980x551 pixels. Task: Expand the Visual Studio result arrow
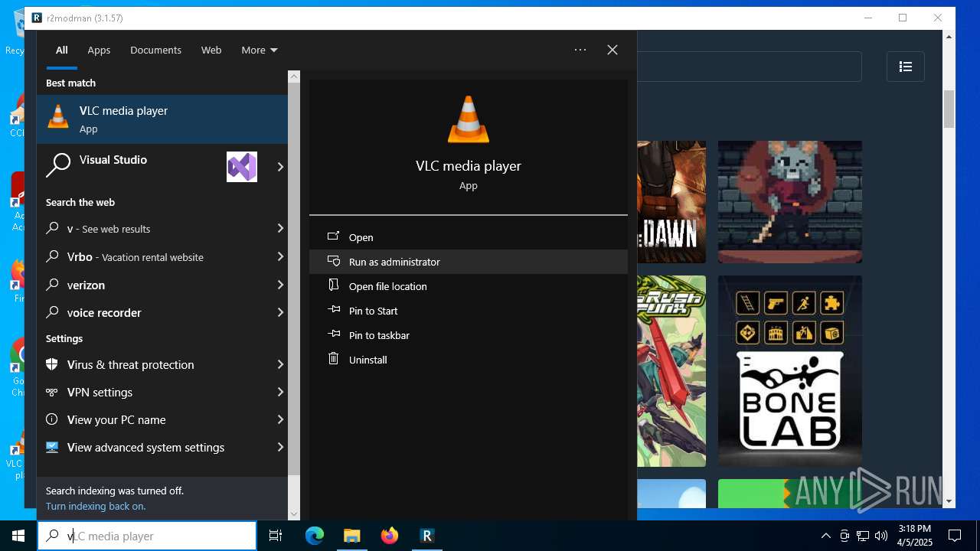pyautogui.click(x=280, y=167)
